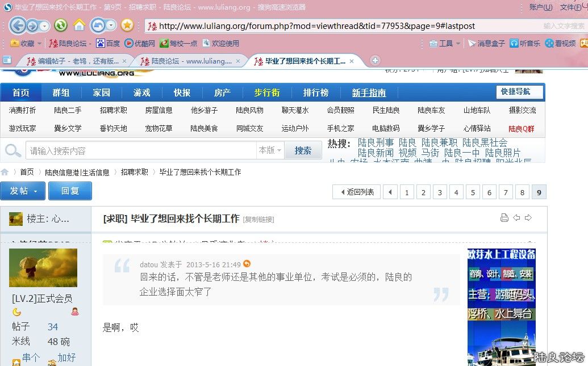Refresh the page with the reload icon
The height and width of the screenshot is (366, 588).
[60, 26]
